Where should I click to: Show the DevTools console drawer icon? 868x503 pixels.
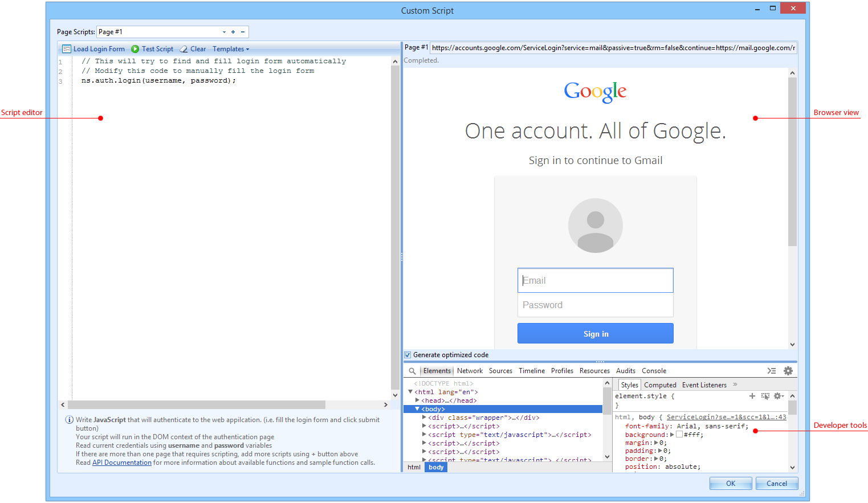coord(772,371)
